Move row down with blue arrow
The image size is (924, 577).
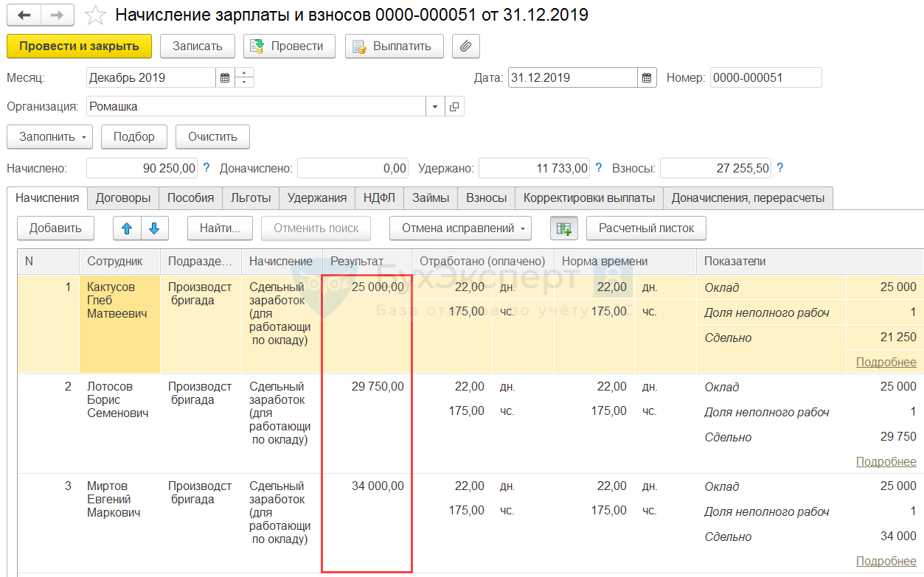coord(154,228)
